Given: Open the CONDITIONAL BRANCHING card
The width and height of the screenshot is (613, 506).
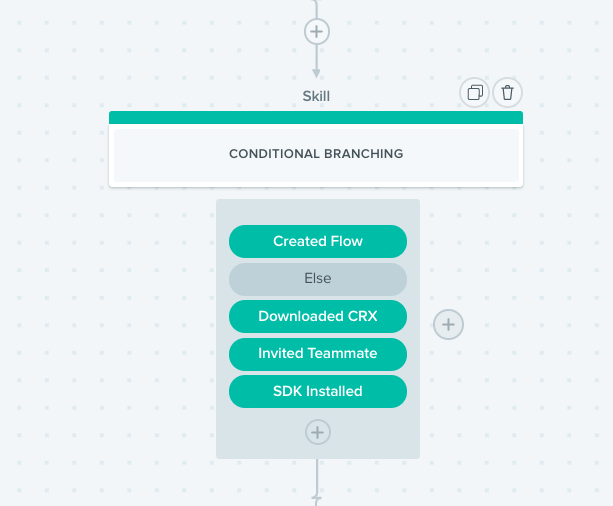Looking at the screenshot, I should click(x=316, y=155).
